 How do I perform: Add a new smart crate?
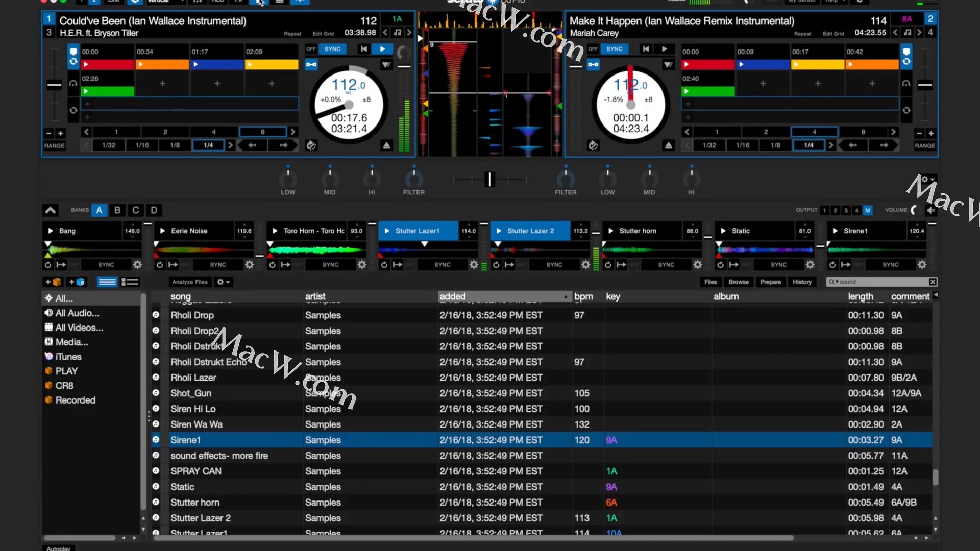[x=77, y=282]
